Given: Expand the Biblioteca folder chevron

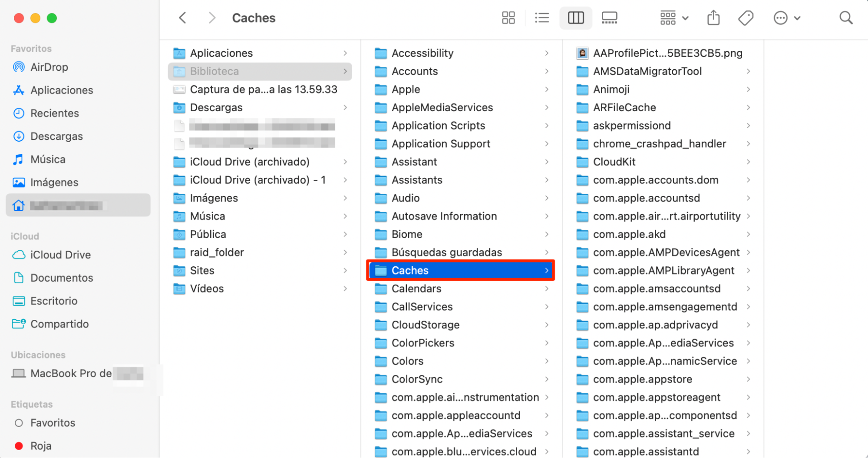Looking at the screenshot, I should click(x=345, y=71).
